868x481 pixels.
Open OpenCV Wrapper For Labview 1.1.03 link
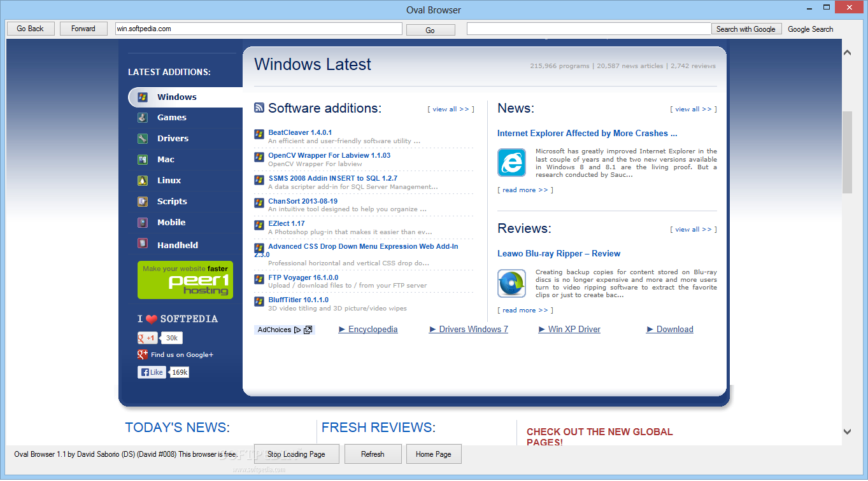[x=329, y=155]
